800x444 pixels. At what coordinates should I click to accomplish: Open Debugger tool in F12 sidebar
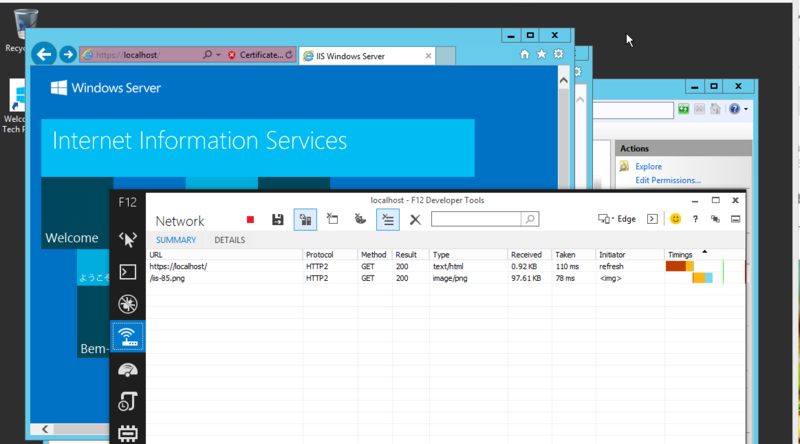[x=128, y=304]
